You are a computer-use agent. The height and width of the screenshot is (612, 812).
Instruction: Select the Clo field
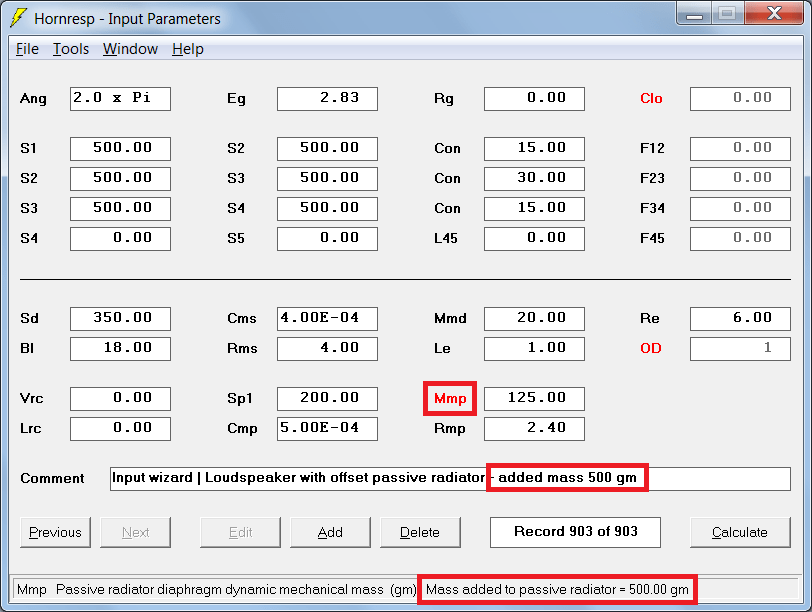[x=741, y=99]
